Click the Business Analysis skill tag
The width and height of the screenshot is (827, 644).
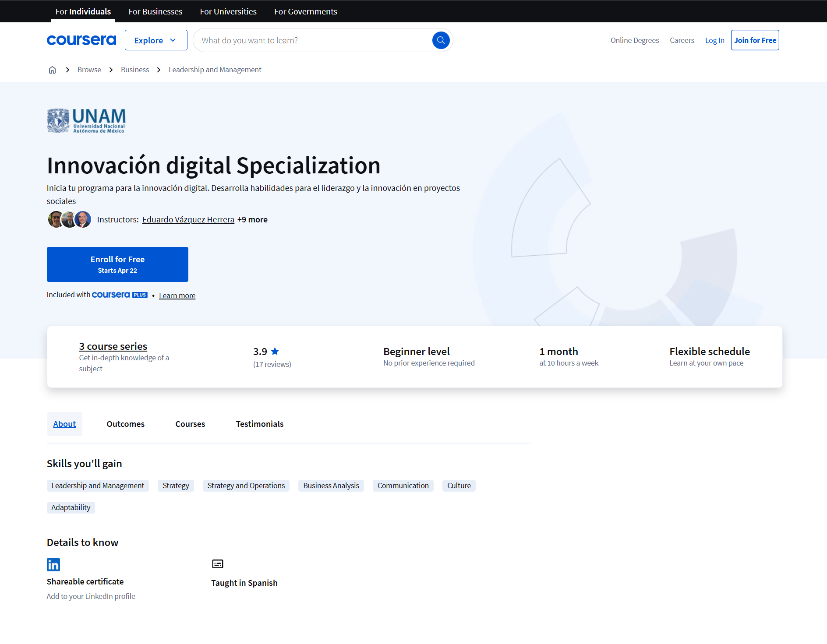[x=331, y=486]
